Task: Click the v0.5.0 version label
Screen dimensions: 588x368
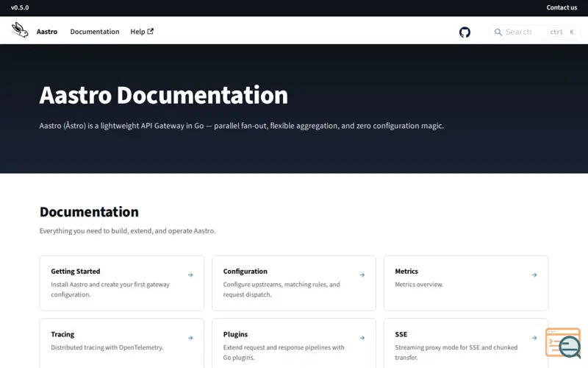Action: [x=20, y=7]
